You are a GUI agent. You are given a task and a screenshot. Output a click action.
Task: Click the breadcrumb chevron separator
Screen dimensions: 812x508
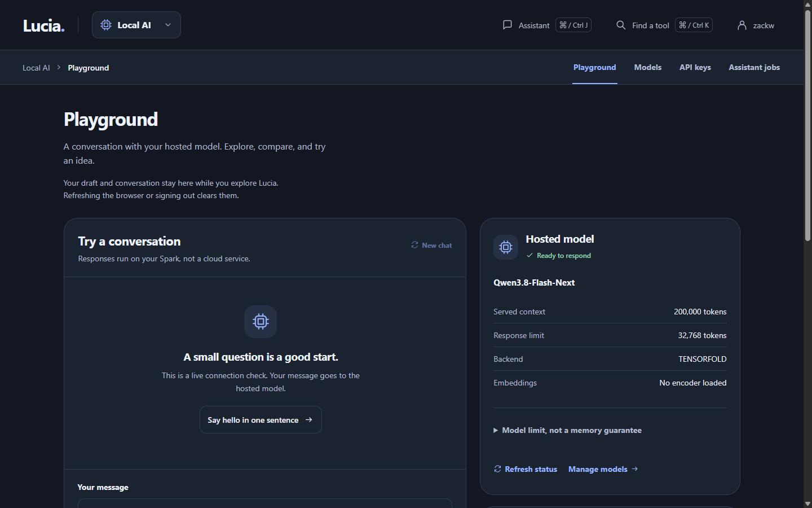[x=59, y=67]
